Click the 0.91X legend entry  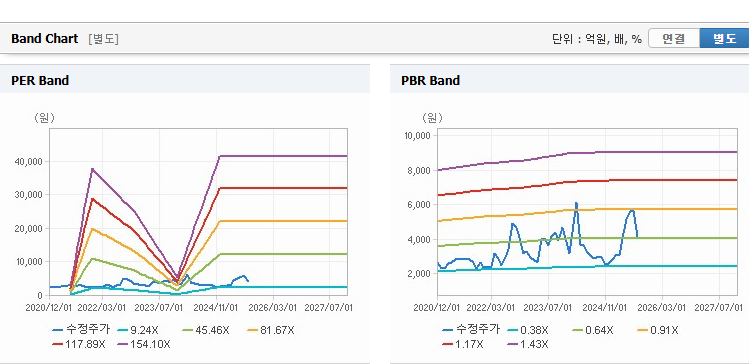pos(658,330)
